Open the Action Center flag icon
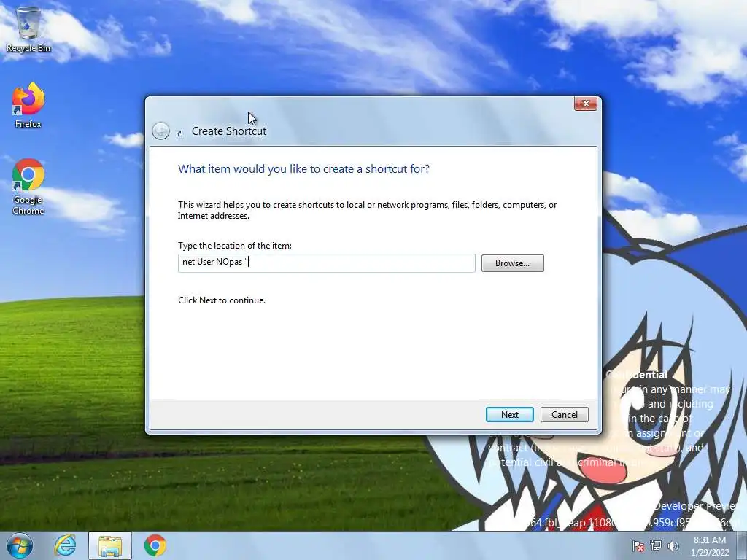747x560 pixels. pyautogui.click(x=638, y=545)
